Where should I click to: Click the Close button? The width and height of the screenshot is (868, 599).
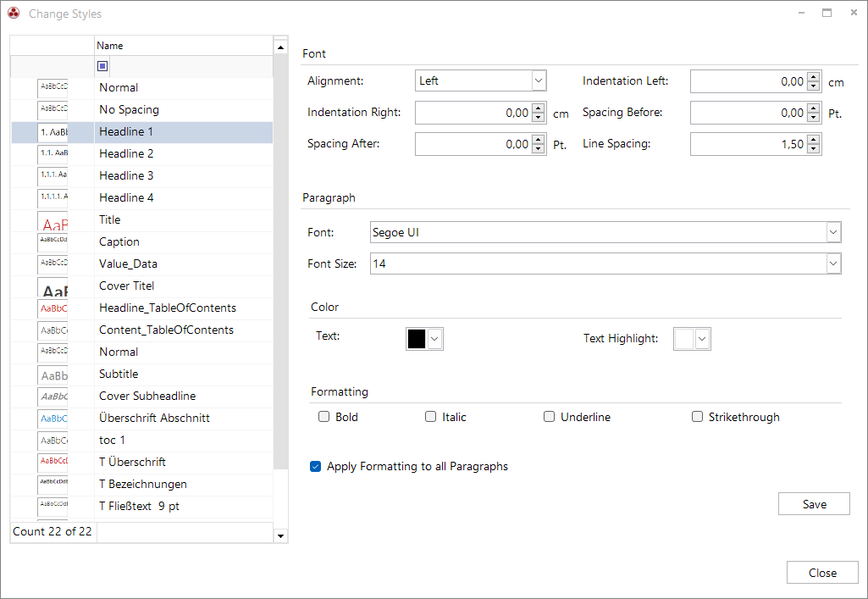tap(822, 573)
